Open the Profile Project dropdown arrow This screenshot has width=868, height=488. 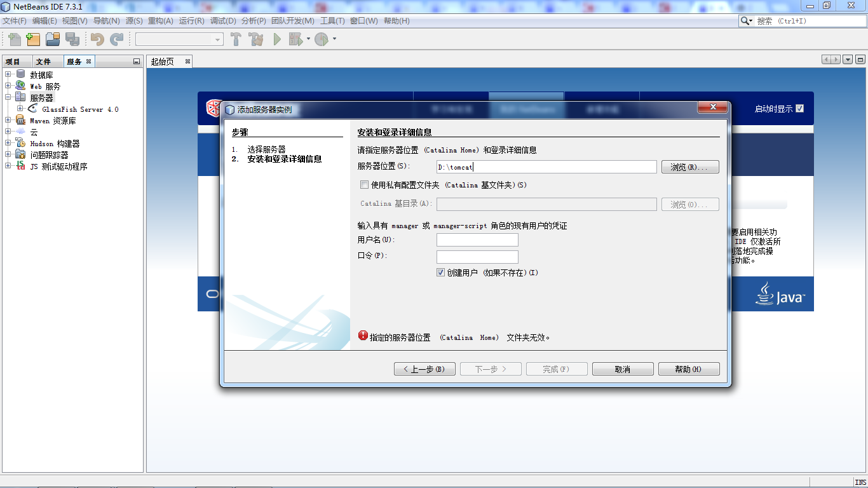(x=334, y=39)
